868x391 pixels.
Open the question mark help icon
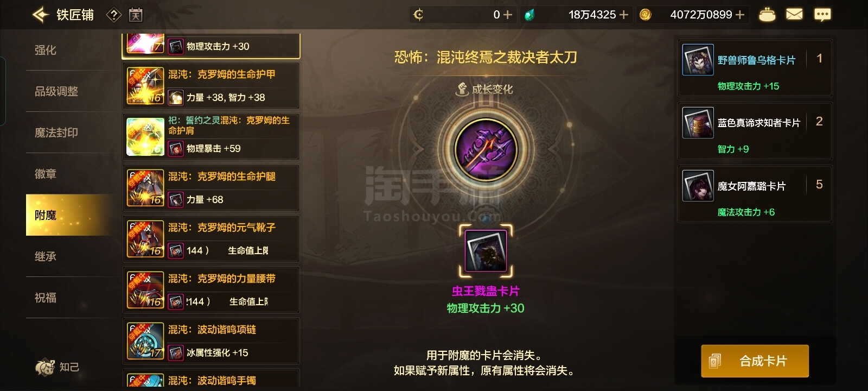pyautogui.click(x=113, y=15)
